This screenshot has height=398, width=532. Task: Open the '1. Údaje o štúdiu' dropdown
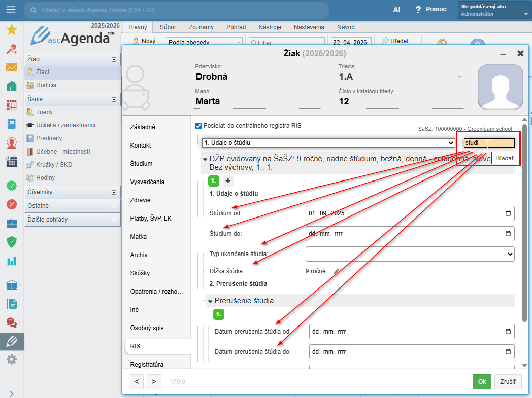[x=328, y=143]
